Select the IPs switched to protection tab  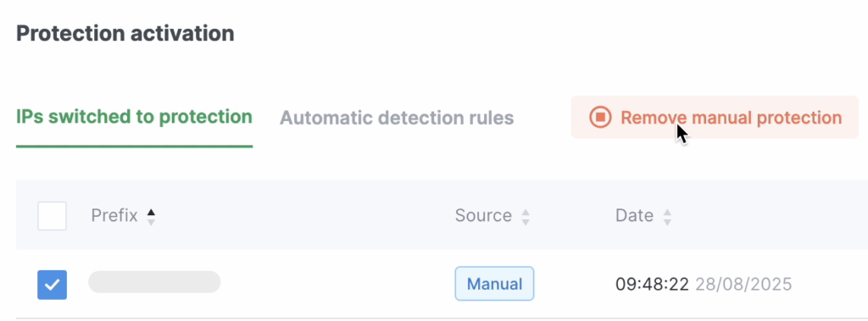(134, 118)
